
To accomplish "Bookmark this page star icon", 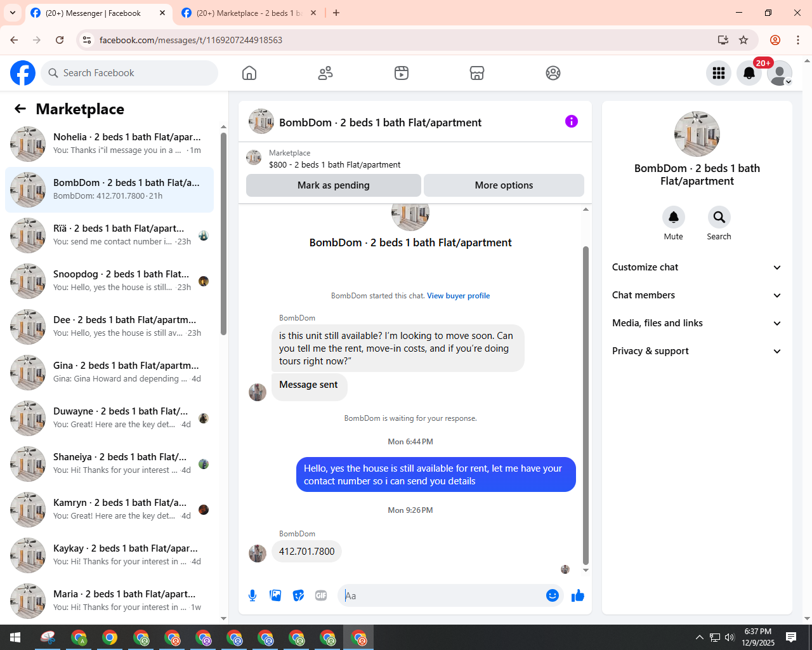I will 743,40.
